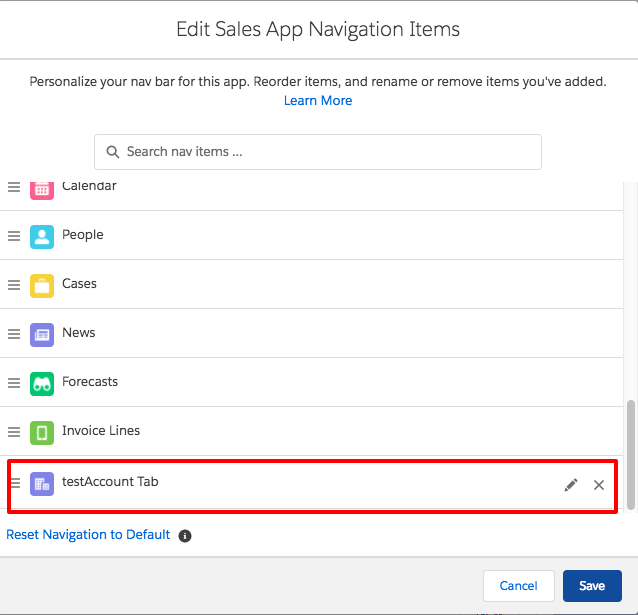
Task: Click the Calendar nav item icon
Action: (x=42, y=188)
